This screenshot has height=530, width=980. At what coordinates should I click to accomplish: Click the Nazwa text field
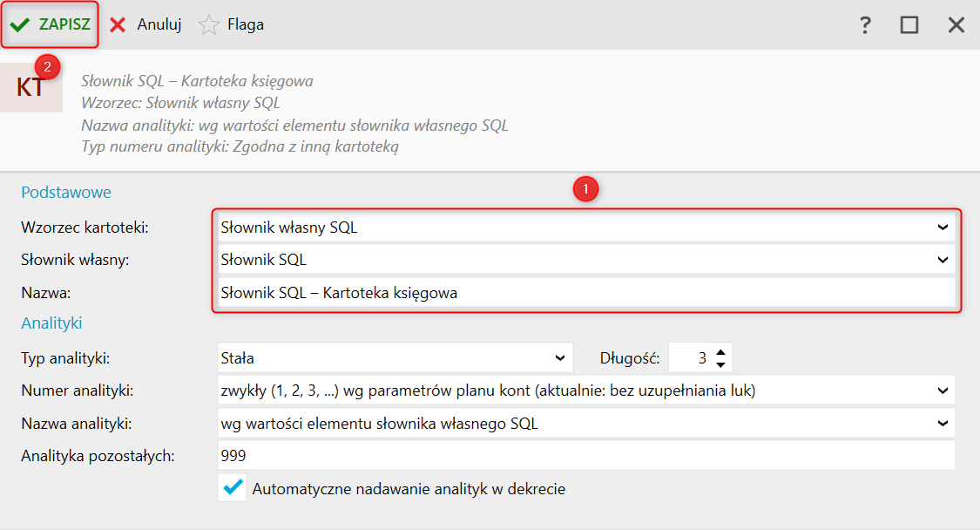pyautogui.click(x=584, y=293)
